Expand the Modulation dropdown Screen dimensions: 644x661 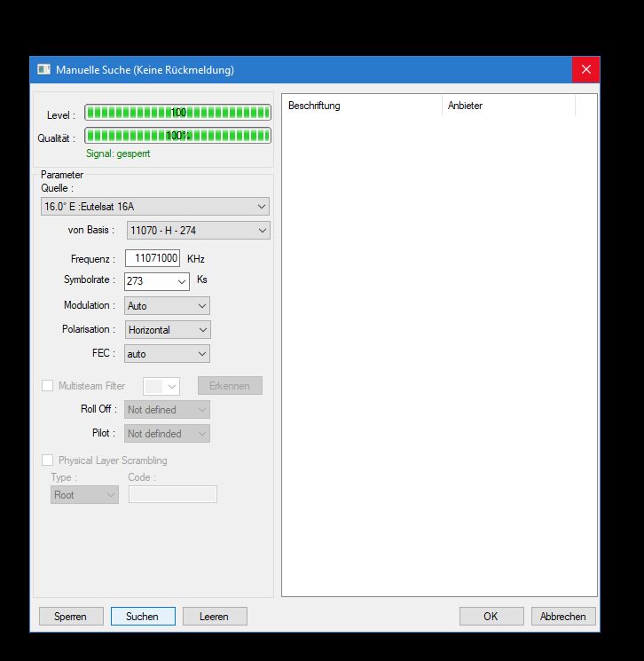pos(167,306)
